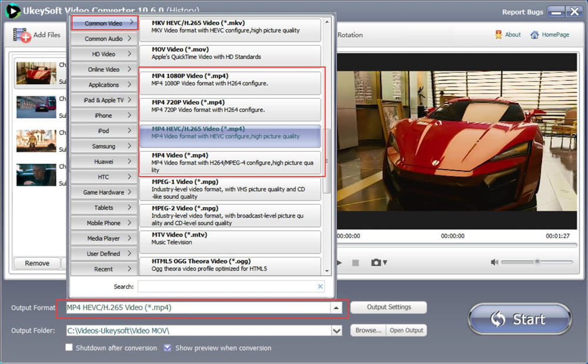The image size is (588, 364).
Task: Click the Add Files film icon
Action: point(22,35)
